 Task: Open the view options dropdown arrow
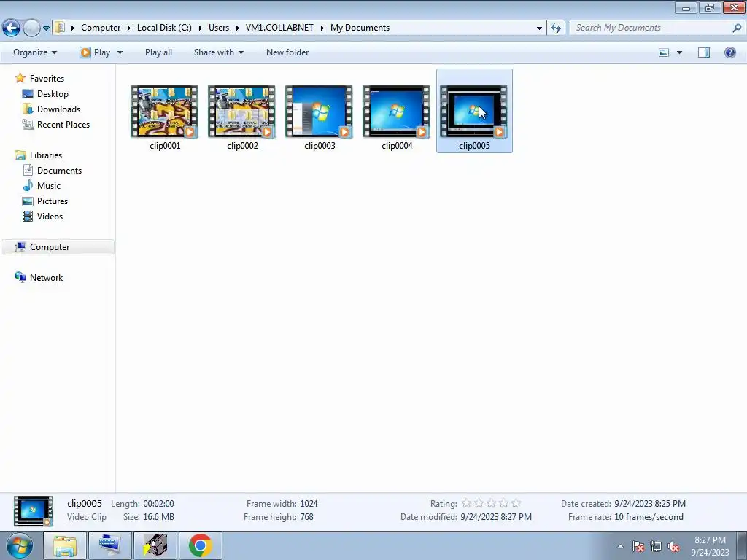(679, 52)
